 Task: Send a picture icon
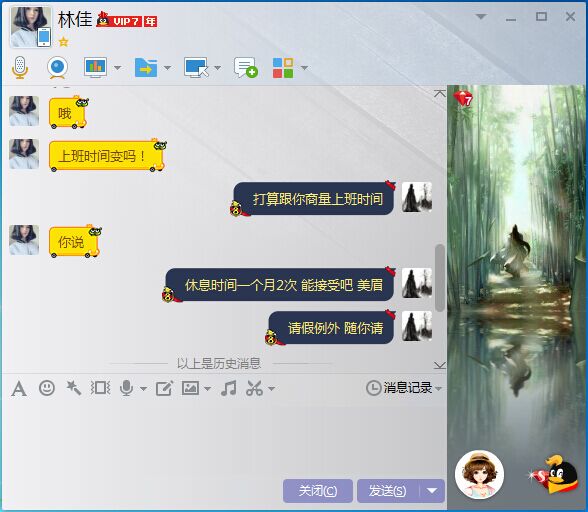[190, 388]
